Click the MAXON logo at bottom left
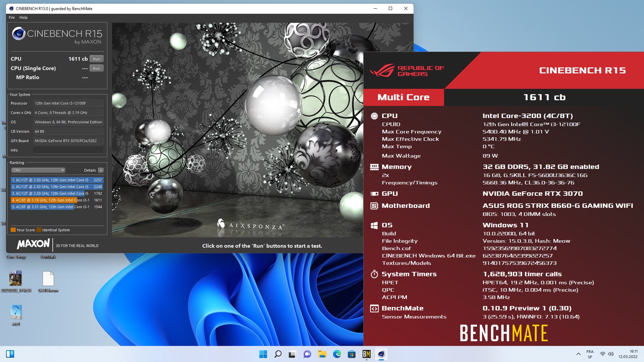644x362 pixels. 34,244
